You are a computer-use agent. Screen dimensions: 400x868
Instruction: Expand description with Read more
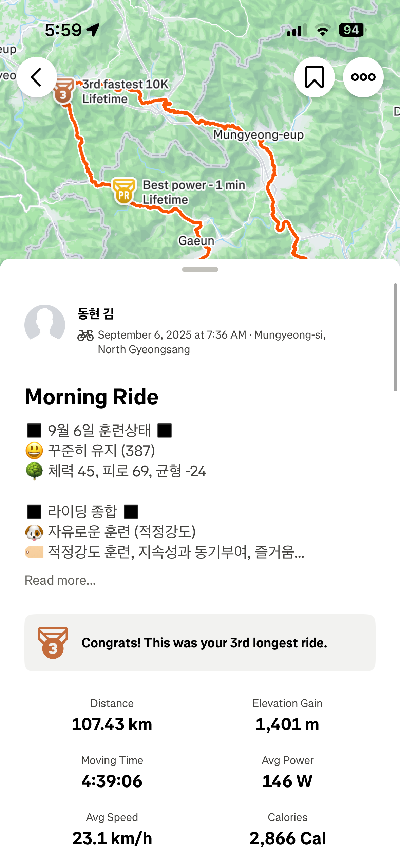pos(60,580)
